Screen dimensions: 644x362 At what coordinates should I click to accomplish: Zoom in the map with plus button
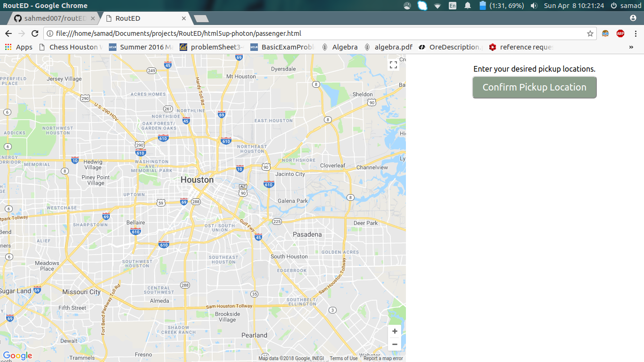[395, 331]
